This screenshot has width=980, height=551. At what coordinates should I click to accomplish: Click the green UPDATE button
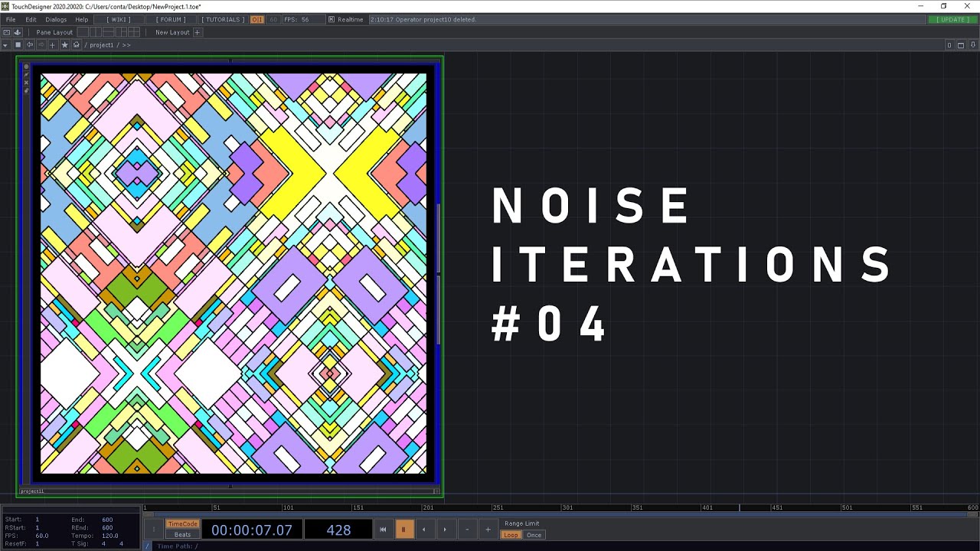coord(952,19)
